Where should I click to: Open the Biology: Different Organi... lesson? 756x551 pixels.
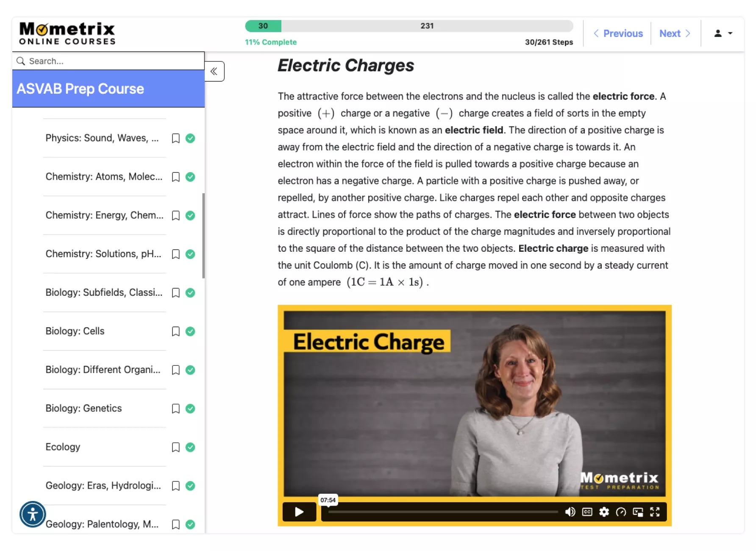click(x=103, y=370)
